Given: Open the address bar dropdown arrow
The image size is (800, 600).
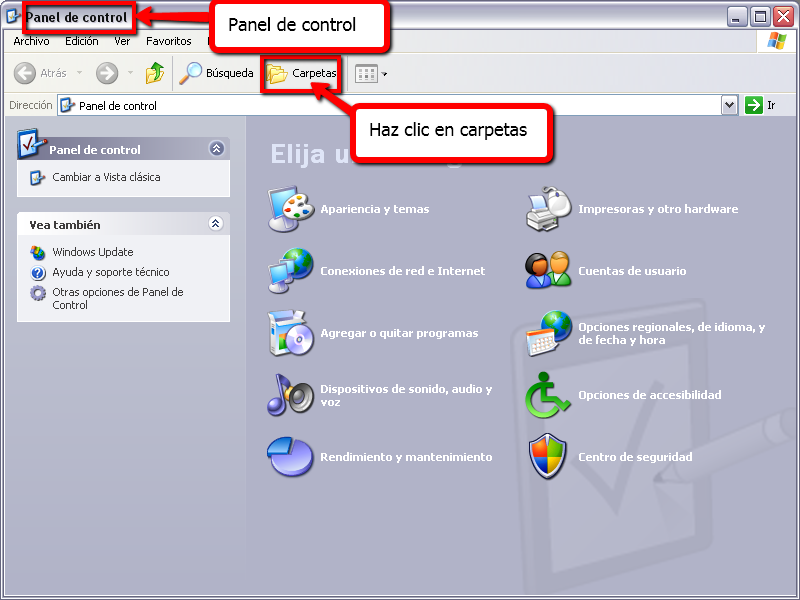Looking at the screenshot, I should [730, 106].
